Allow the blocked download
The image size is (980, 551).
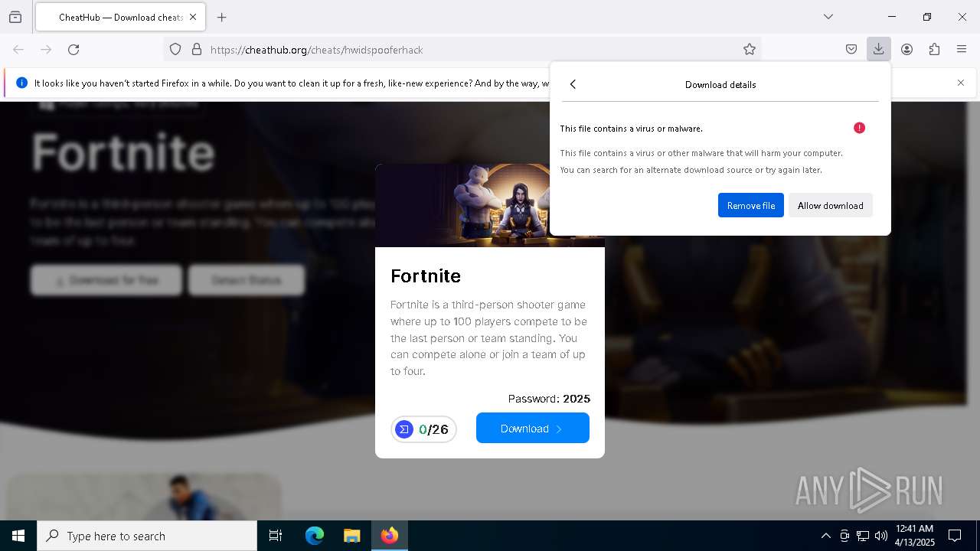click(831, 205)
